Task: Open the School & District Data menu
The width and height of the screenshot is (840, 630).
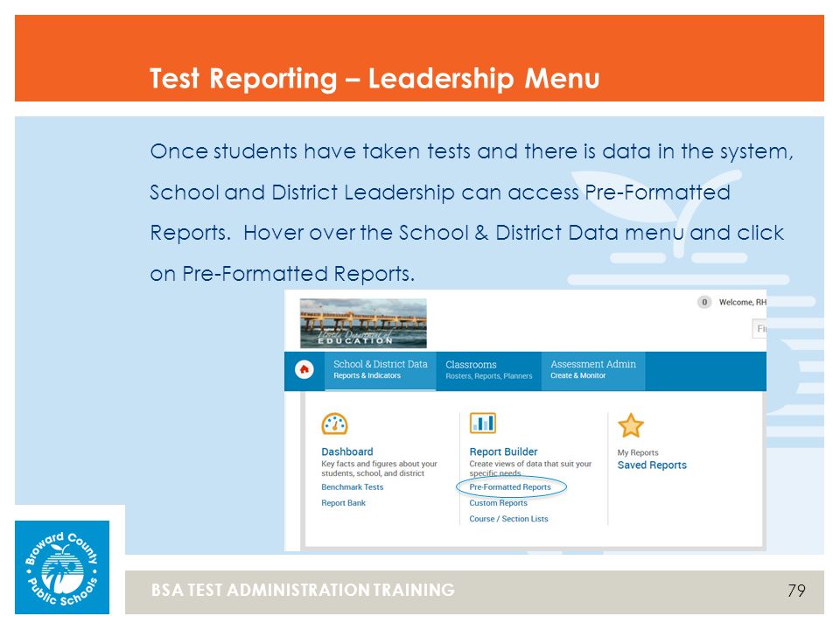Action: coord(381,369)
